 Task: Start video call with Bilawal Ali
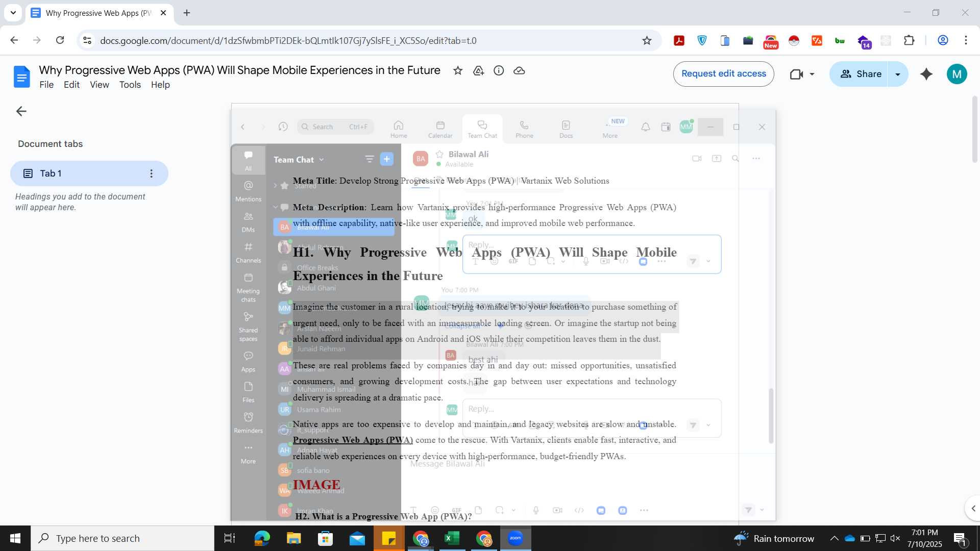[x=697, y=159]
